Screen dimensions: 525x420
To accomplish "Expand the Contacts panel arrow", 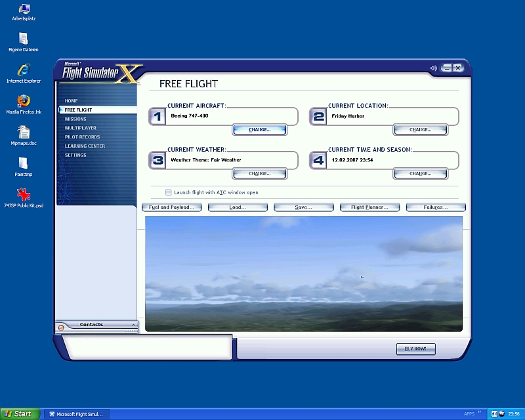I will (x=133, y=325).
